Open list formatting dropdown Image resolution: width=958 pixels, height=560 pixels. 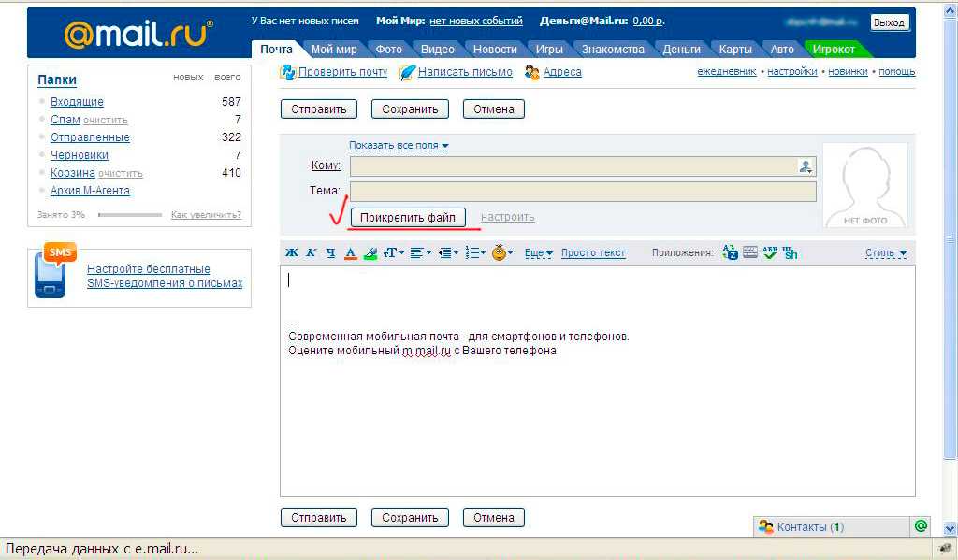click(475, 252)
